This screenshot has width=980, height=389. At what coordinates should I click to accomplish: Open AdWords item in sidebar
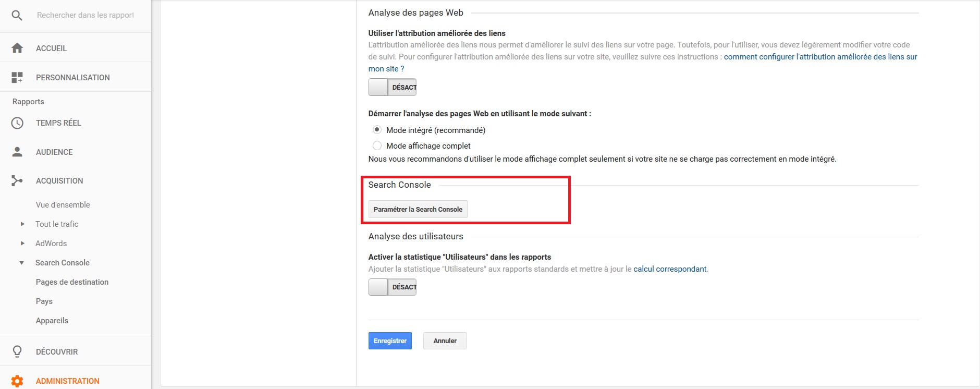pyautogui.click(x=51, y=244)
